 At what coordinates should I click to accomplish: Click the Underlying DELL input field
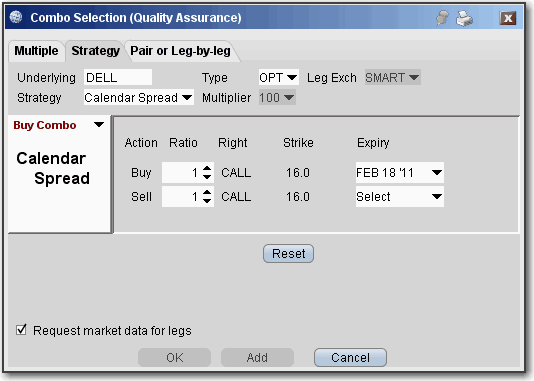(x=118, y=78)
